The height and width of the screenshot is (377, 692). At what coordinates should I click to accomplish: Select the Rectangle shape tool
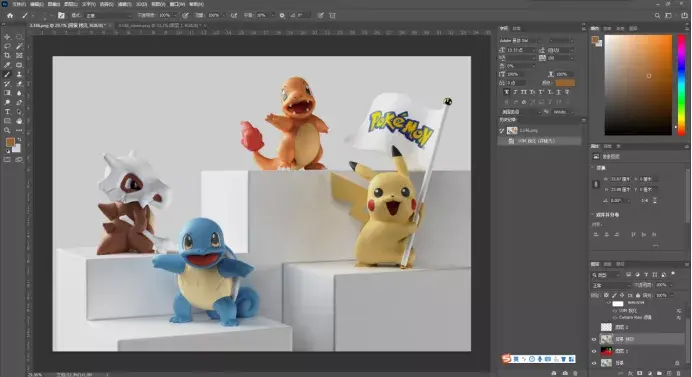(x=7, y=121)
